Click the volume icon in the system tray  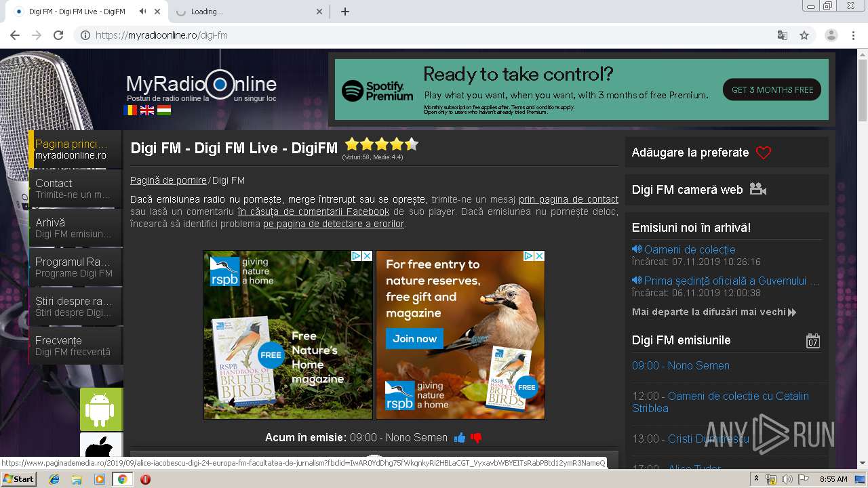click(x=787, y=479)
